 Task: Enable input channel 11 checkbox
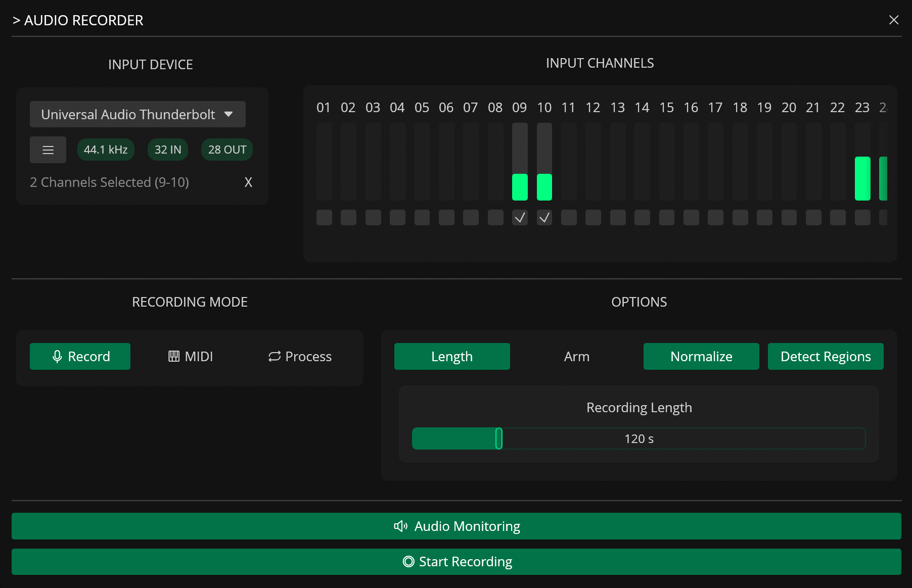point(569,218)
